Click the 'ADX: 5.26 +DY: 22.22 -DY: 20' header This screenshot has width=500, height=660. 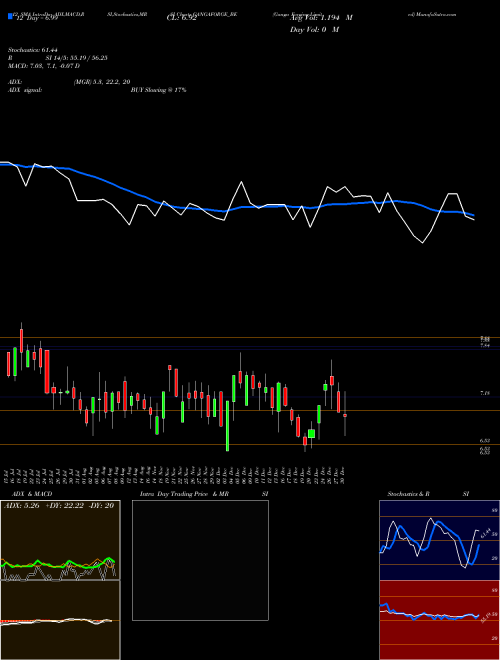tap(59, 506)
